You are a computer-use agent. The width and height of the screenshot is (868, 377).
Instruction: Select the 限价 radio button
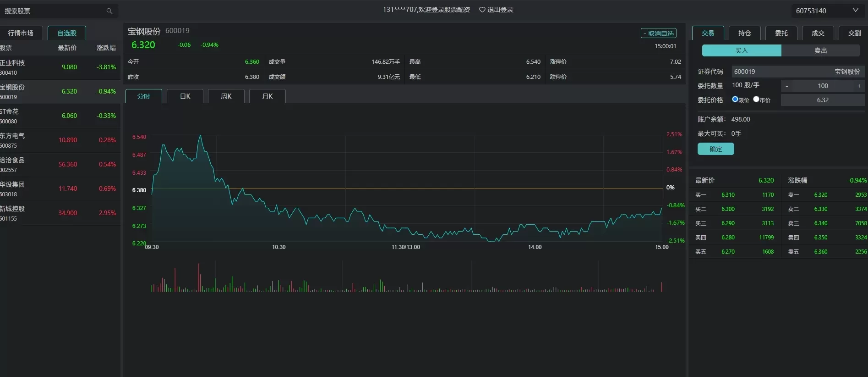[x=735, y=99]
